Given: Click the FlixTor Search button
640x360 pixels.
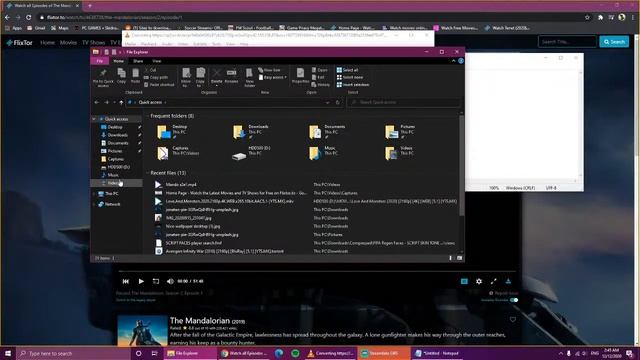Looking at the screenshot, I should point(614,42).
